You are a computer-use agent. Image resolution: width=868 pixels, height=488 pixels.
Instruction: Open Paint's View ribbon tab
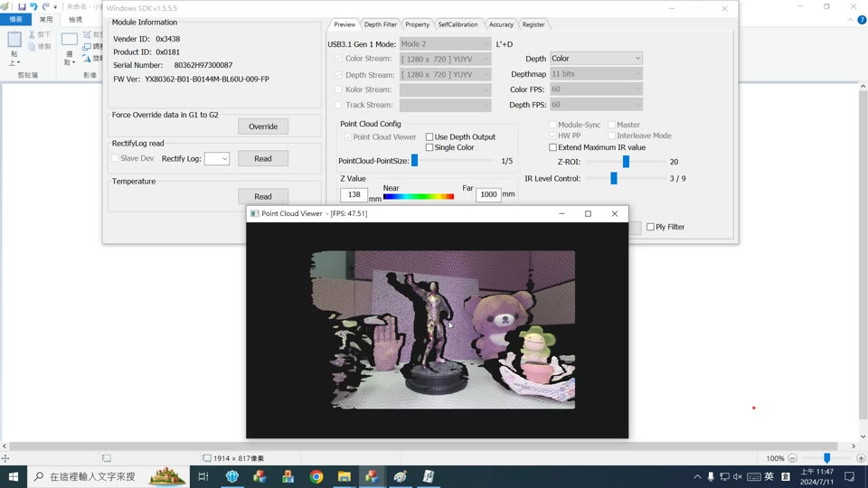75,19
